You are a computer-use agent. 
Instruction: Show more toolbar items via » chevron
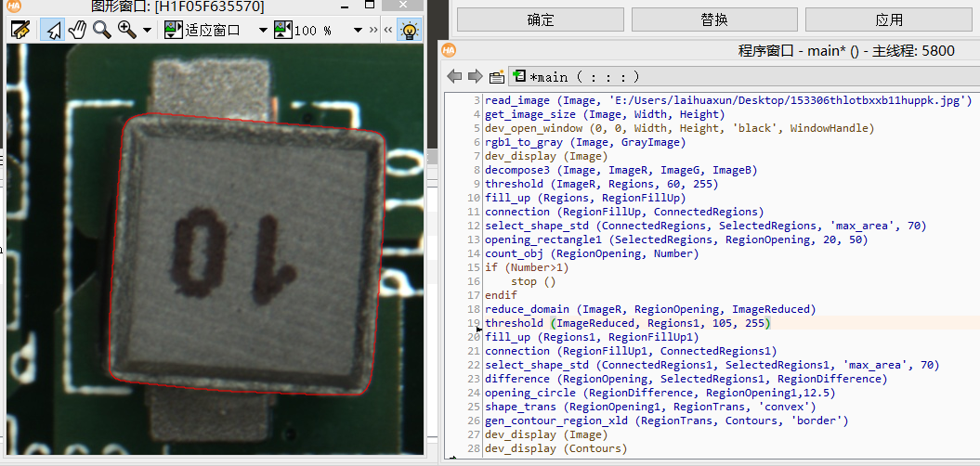(373, 30)
